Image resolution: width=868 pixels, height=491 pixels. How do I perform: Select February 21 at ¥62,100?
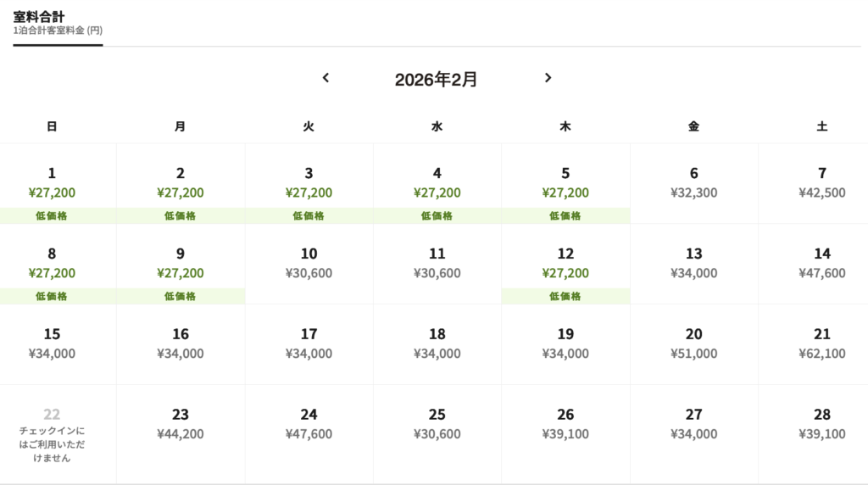pos(821,344)
